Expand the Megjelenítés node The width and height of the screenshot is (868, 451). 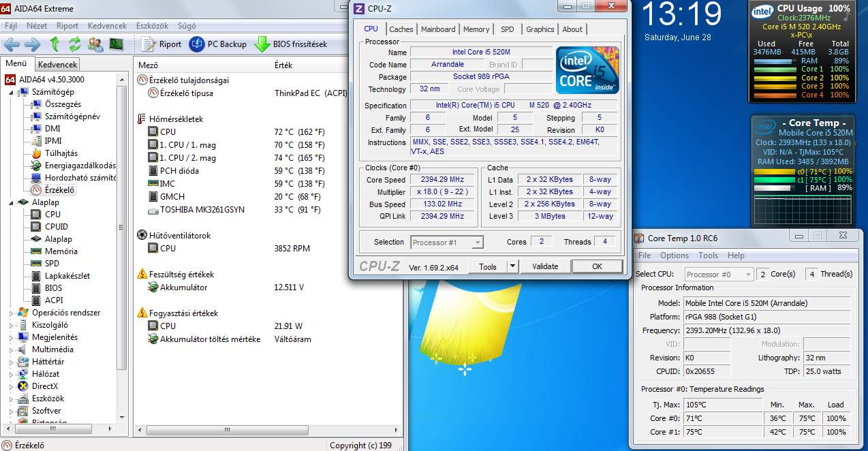pos(12,337)
